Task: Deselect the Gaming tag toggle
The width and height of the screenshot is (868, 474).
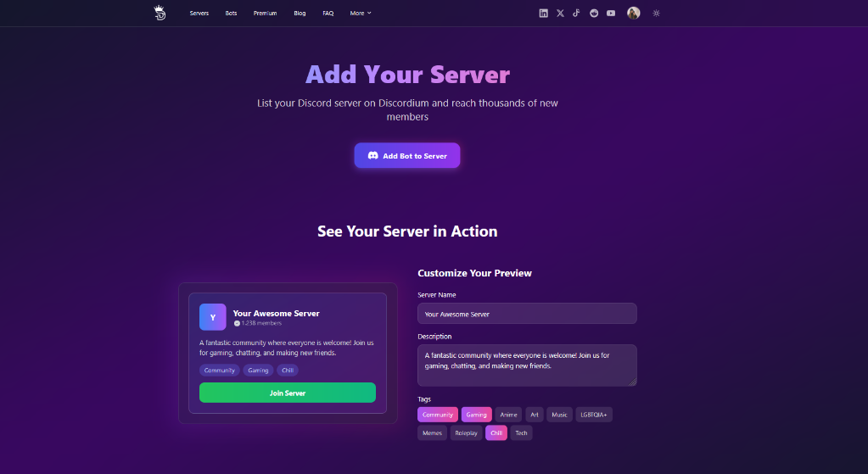Action: (x=477, y=415)
